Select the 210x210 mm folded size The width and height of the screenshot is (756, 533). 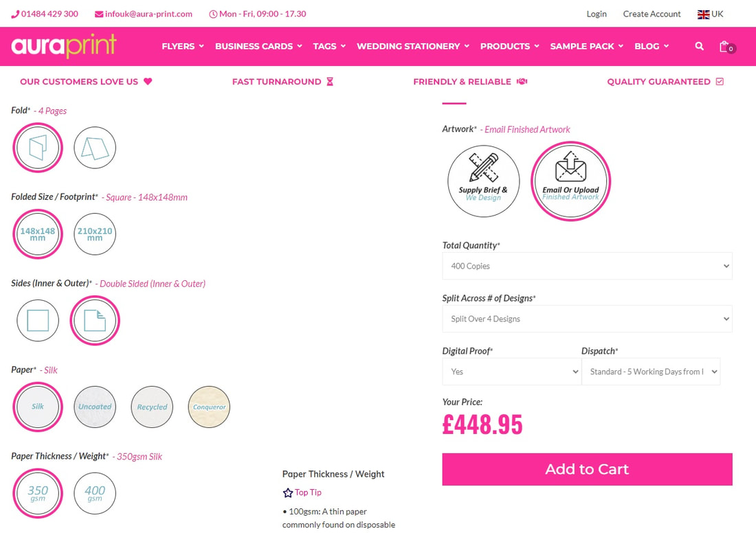95,234
